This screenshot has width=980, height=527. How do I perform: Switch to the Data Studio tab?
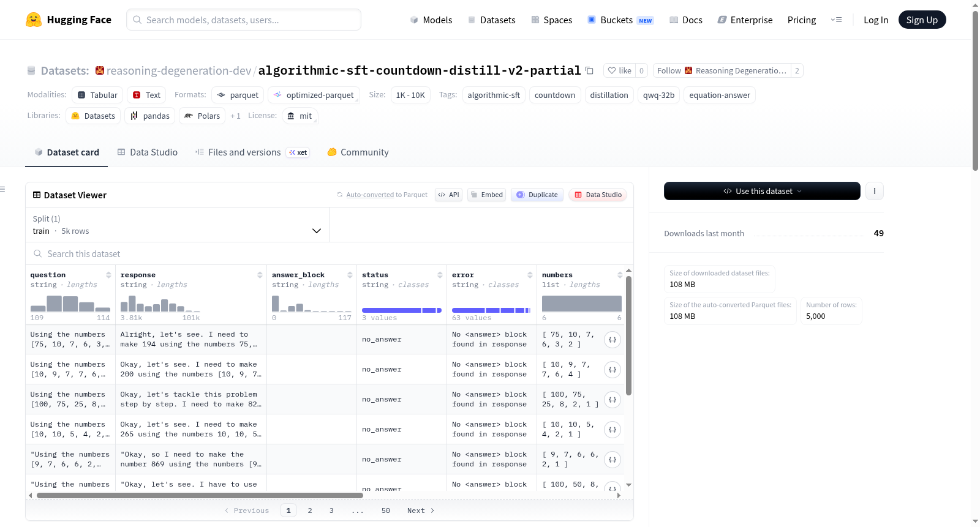[148, 152]
